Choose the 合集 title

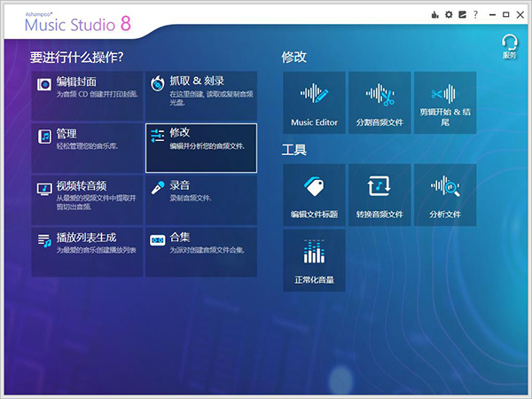[x=180, y=237]
